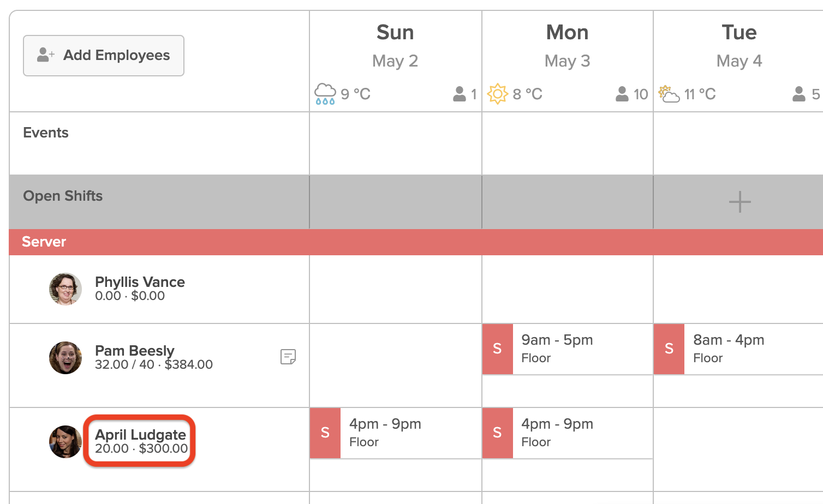Image resolution: width=823 pixels, height=504 pixels.
Task: Click the partly cloudy icon on Tuesday
Action: click(669, 94)
